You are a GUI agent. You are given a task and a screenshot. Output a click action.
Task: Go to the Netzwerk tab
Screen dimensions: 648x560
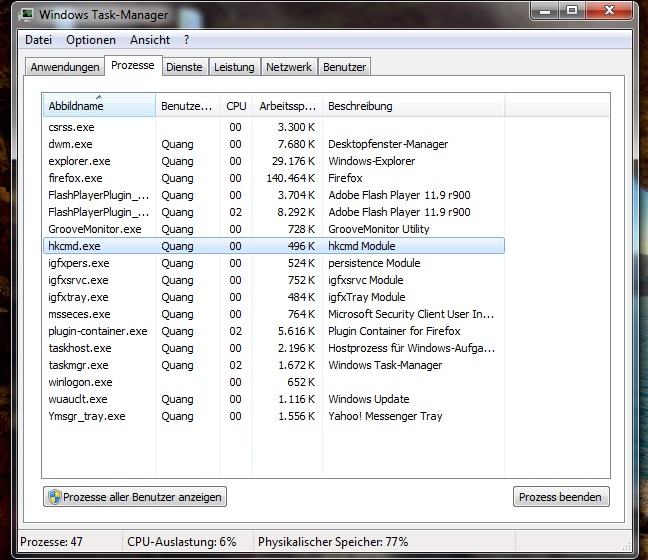[x=289, y=67]
